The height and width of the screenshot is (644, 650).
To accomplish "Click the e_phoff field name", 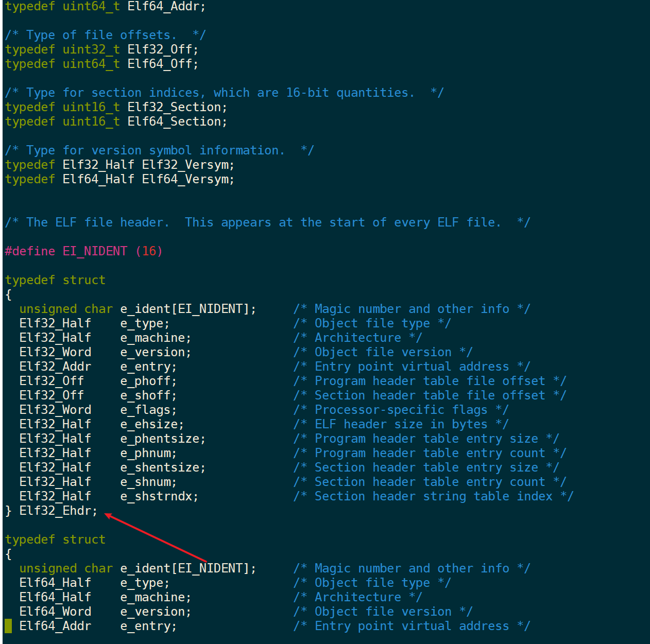I will (147, 381).
